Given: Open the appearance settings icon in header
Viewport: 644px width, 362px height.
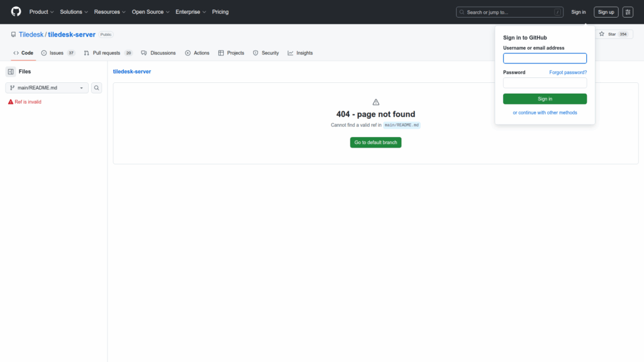Looking at the screenshot, I should point(628,12).
